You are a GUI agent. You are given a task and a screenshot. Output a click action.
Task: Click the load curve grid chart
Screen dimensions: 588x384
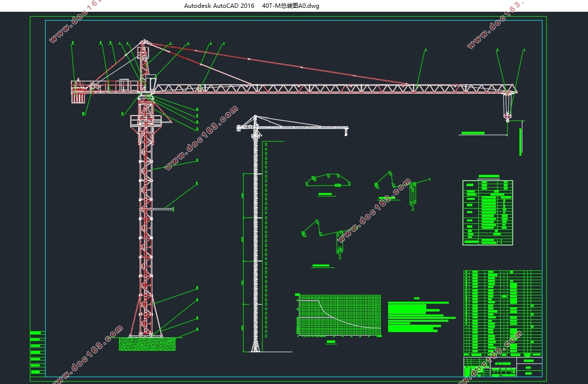[x=339, y=316]
